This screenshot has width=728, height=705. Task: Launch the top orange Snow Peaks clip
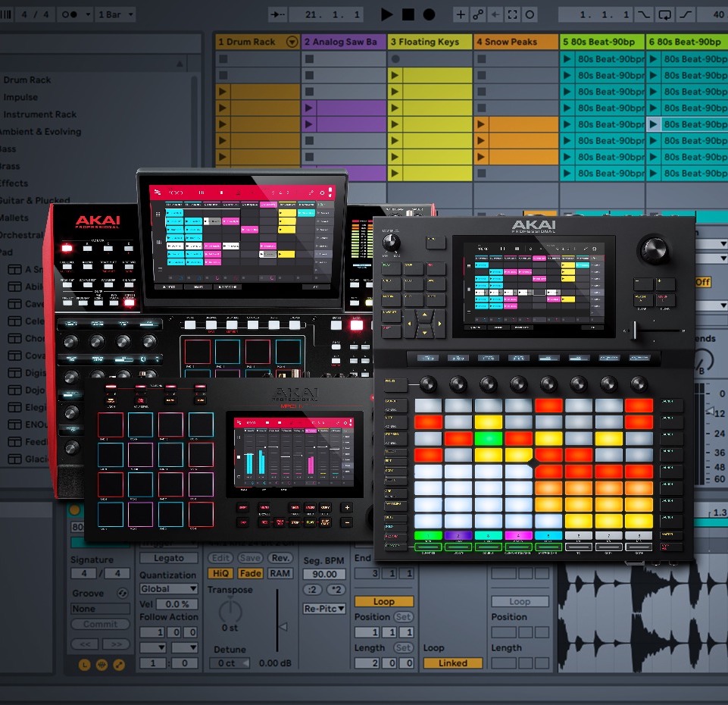pyautogui.click(x=481, y=124)
